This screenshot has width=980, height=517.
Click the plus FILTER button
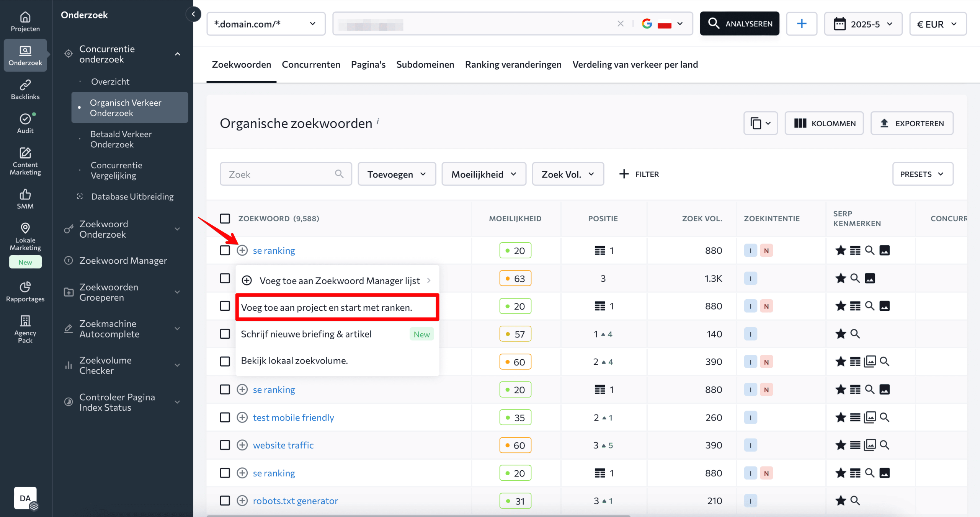click(x=639, y=174)
